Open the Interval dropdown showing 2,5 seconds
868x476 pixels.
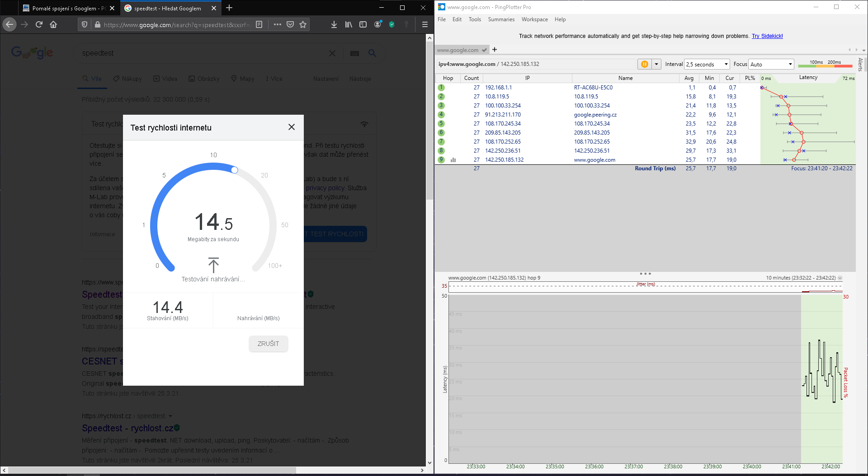(x=707, y=64)
